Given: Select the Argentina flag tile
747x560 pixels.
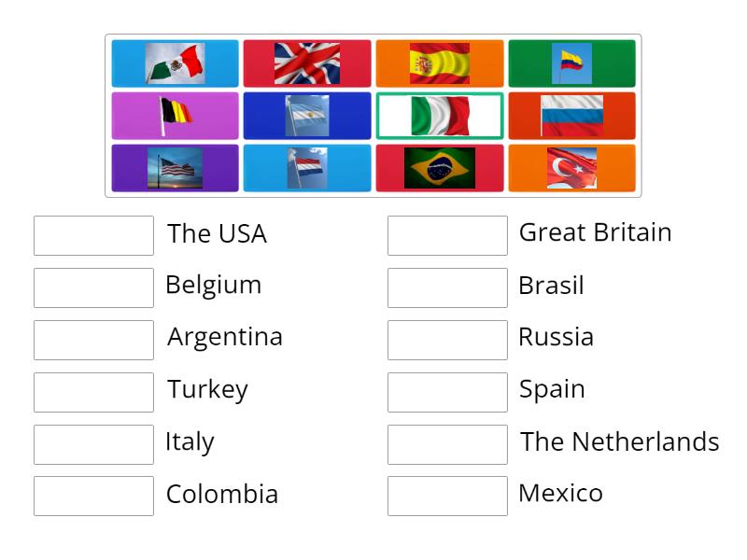Looking at the screenshot, I should pyautogui.click(x=306, y=116).
